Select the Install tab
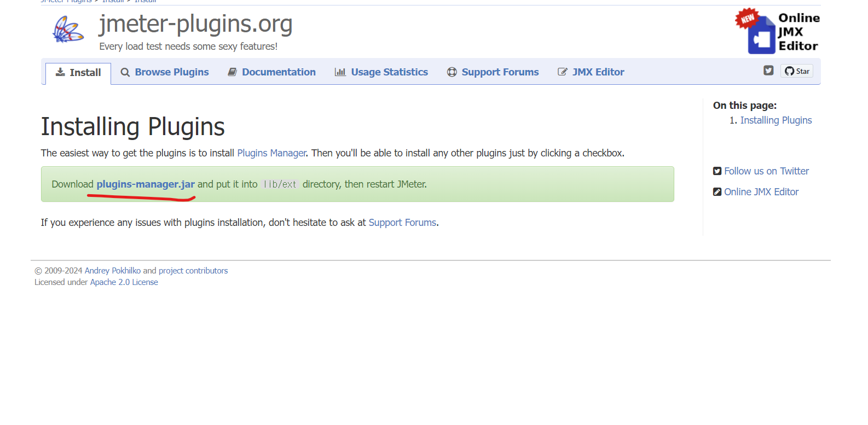The width and height of the screenshot is (868, 425). coord(78,73)
